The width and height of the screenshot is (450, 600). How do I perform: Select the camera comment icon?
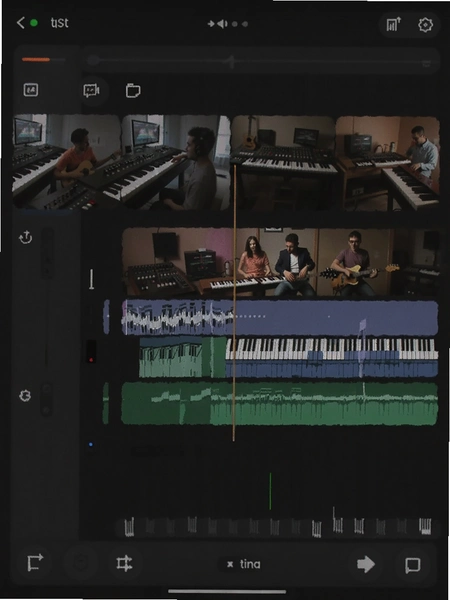coord(91,91)
